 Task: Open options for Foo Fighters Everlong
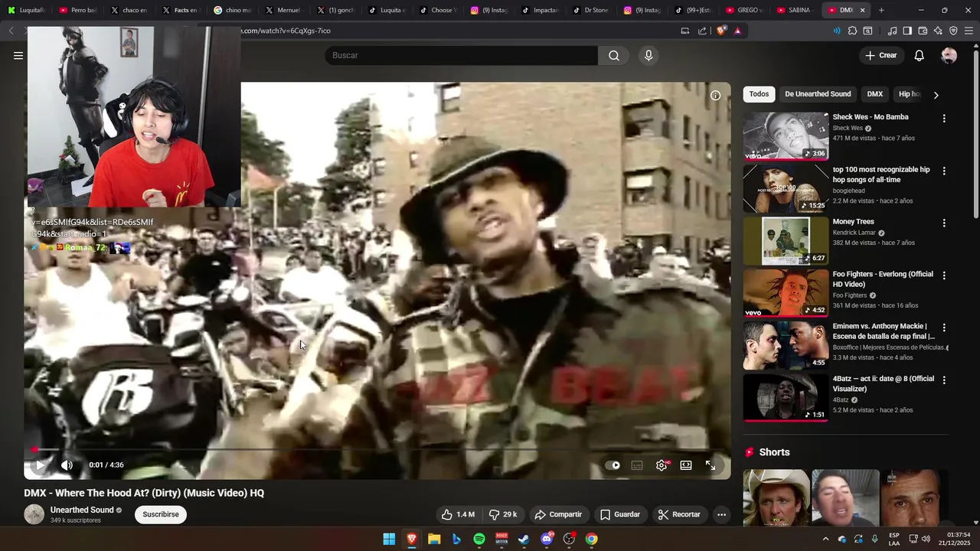(944, 275)
